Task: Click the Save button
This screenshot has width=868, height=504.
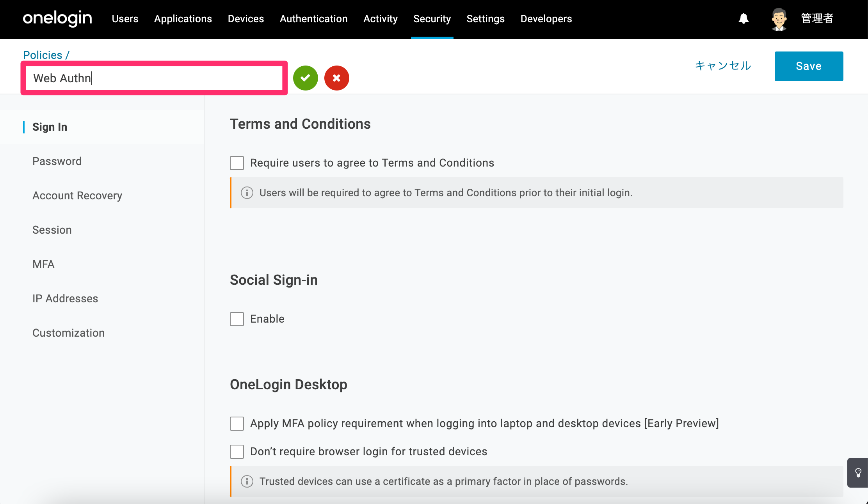Action: pos(809,66)
